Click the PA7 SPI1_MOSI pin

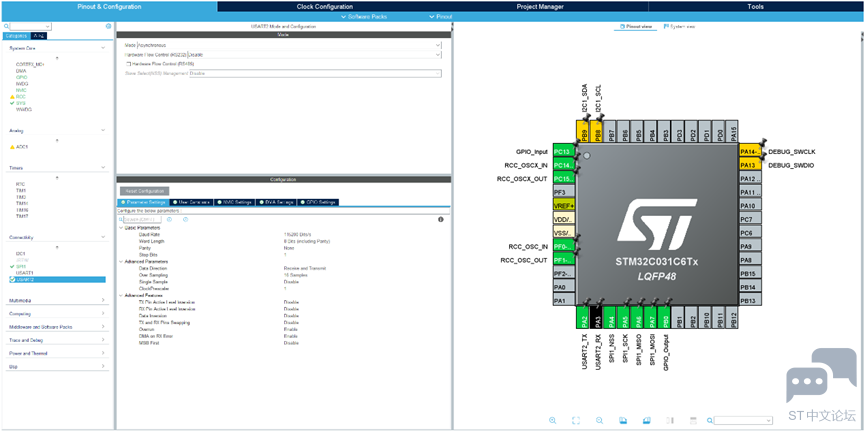coord(652,317)
